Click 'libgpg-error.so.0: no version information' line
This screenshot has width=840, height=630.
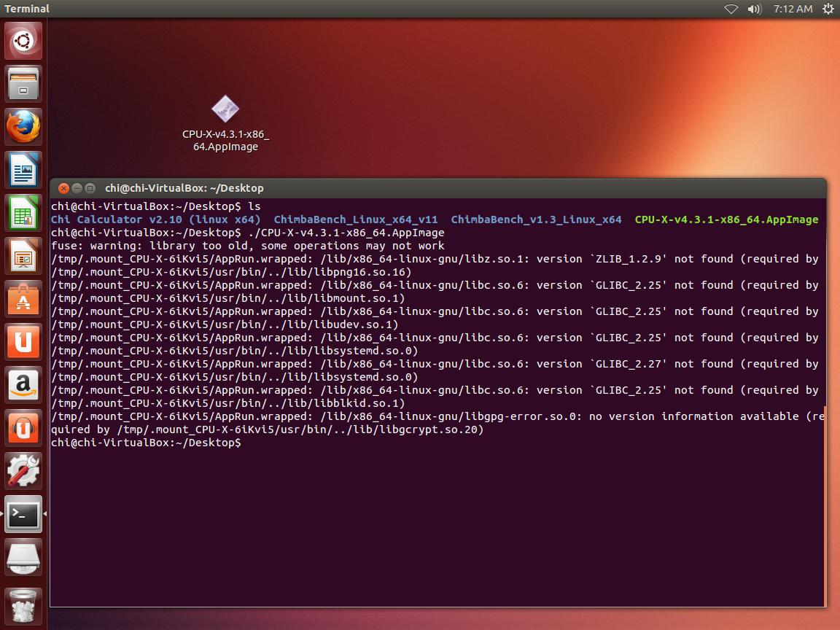437,416
